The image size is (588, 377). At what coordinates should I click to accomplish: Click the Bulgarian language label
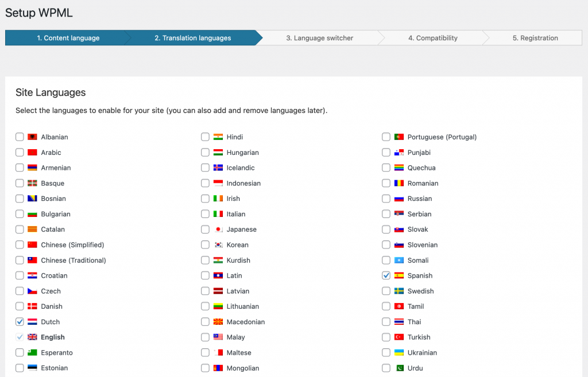56,214
